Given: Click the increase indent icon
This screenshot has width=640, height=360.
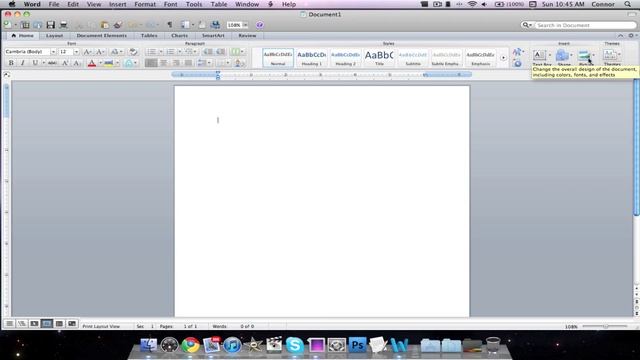Looking at the screenshot, I should coord(221,52).
